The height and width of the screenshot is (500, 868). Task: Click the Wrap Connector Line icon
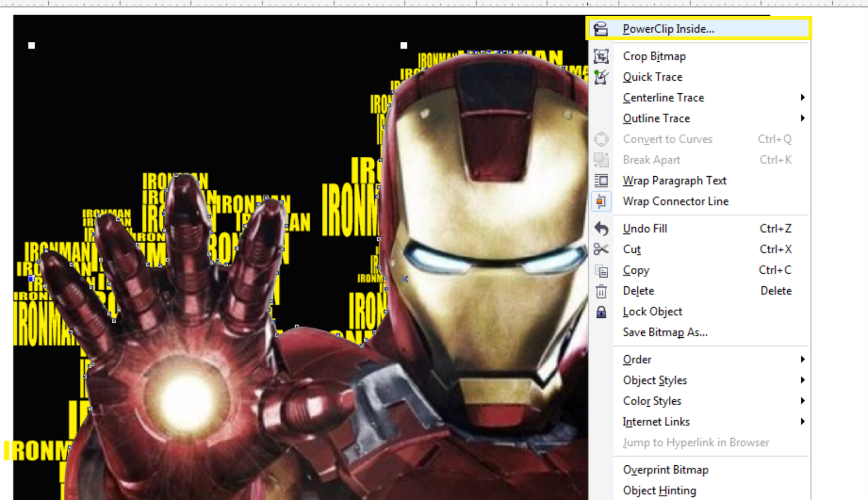pyautogui.click(x=601, y=201)
